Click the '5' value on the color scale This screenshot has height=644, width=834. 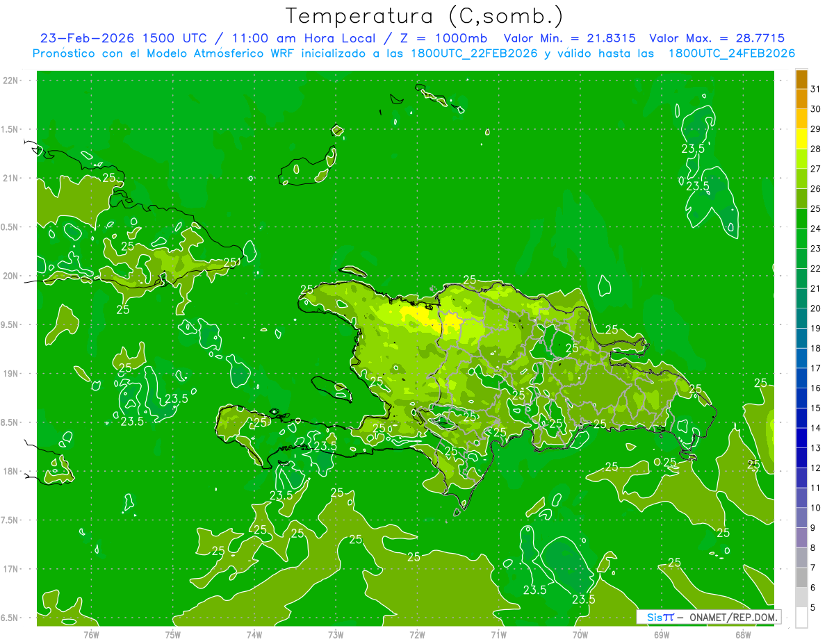click(813, 608)
